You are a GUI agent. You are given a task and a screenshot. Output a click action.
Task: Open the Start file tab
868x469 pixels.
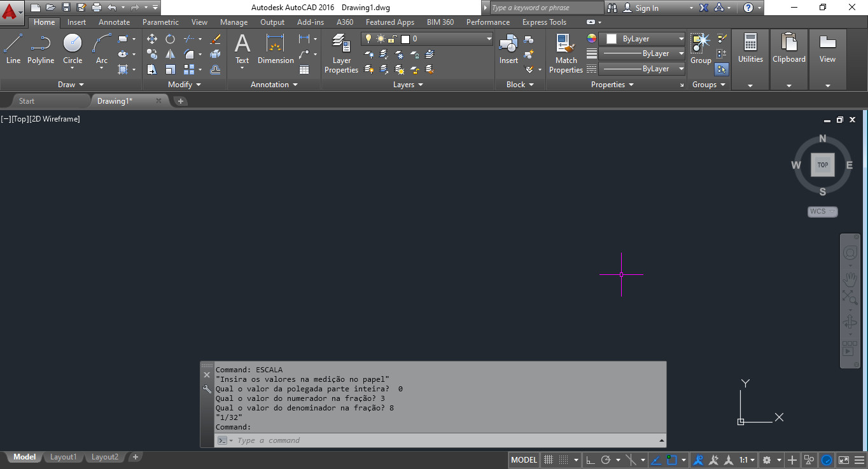point(27,101)
